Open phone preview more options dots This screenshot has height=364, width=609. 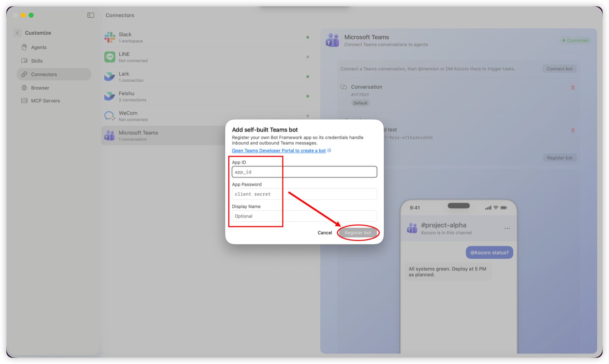pos(507,228)
